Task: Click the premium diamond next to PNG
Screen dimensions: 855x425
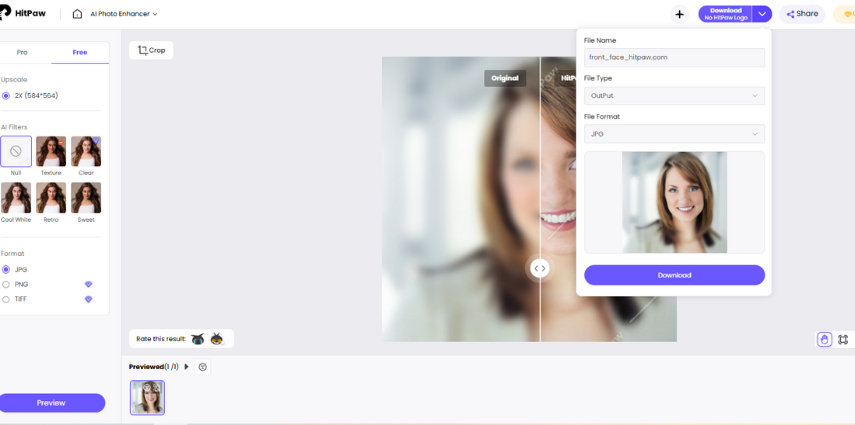Action: (88, 284)
